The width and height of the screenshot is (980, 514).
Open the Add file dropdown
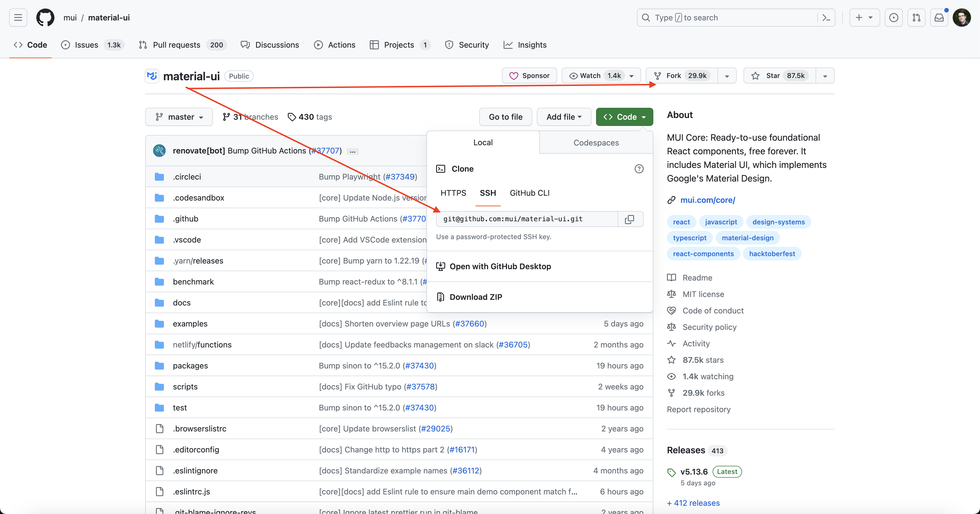coord(564,117)
